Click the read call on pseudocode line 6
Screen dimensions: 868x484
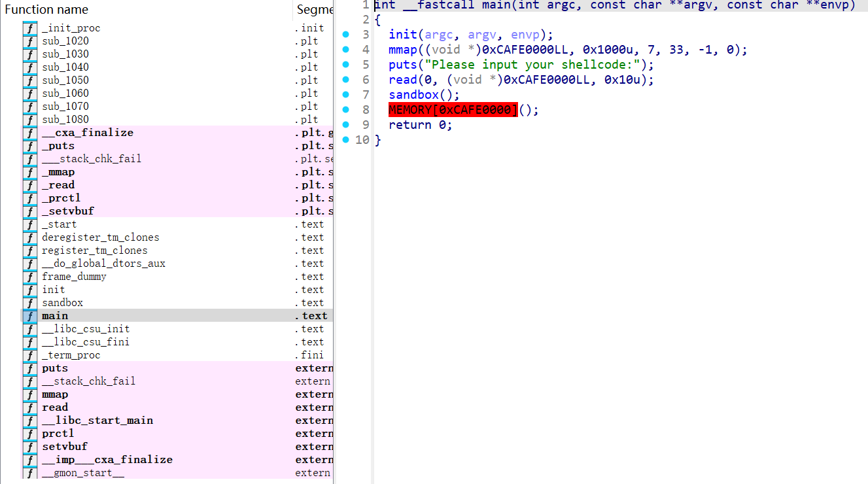tap(403, 79)
